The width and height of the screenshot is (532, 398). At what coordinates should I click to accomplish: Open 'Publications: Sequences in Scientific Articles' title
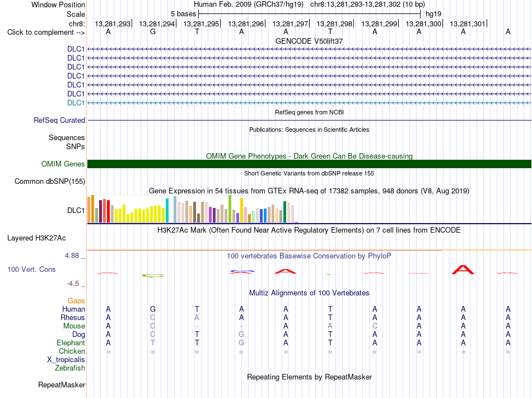[x=309, y=129]
